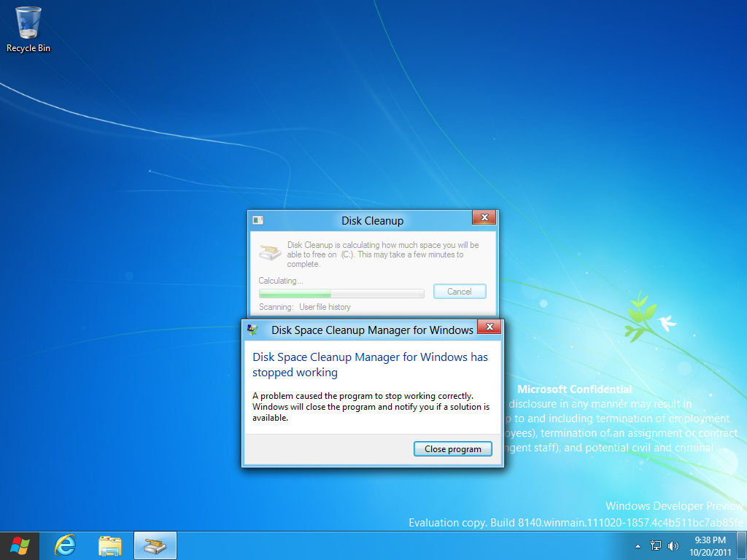Click the date 10/20/2011 in tray

click(x=710, y=553)
